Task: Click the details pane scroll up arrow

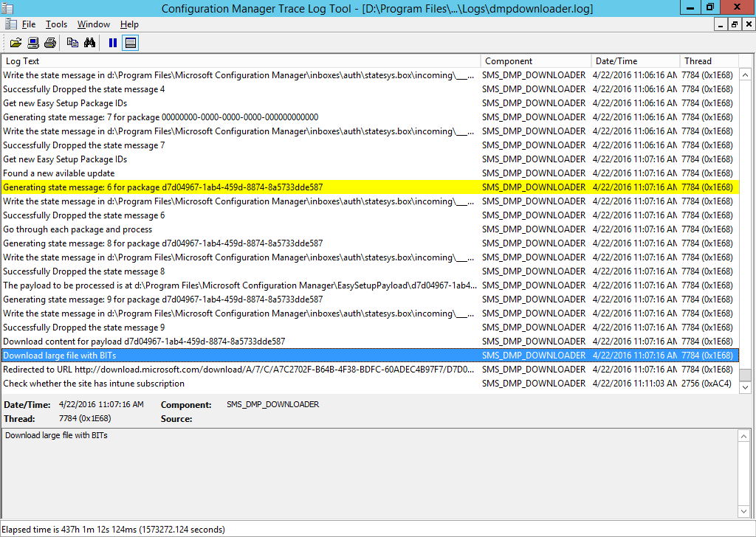Action: click(743, 437)
